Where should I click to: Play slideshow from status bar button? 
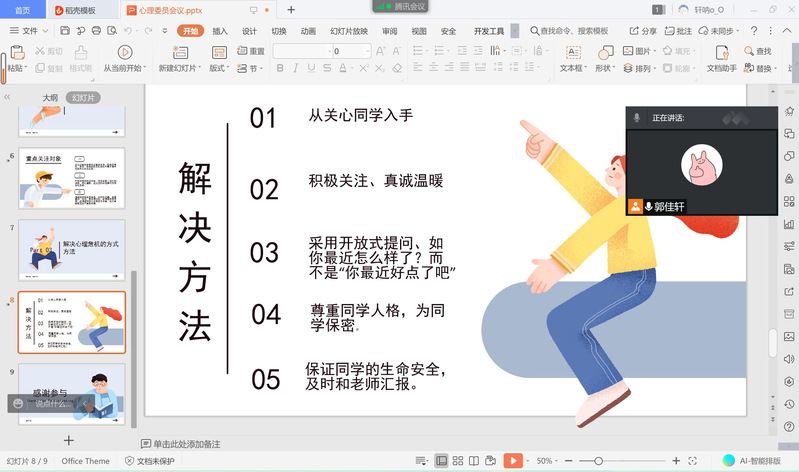click(x=512, y=461)
